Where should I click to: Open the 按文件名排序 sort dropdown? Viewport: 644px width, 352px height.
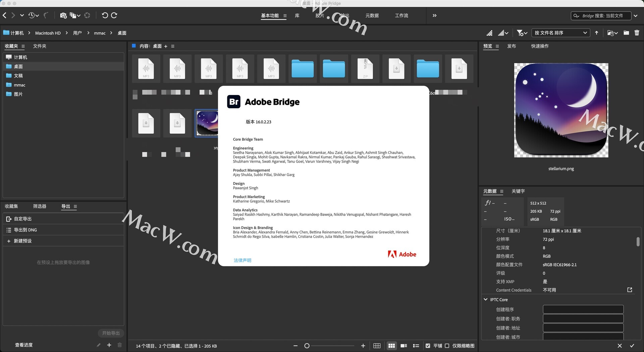coord(560,33)
